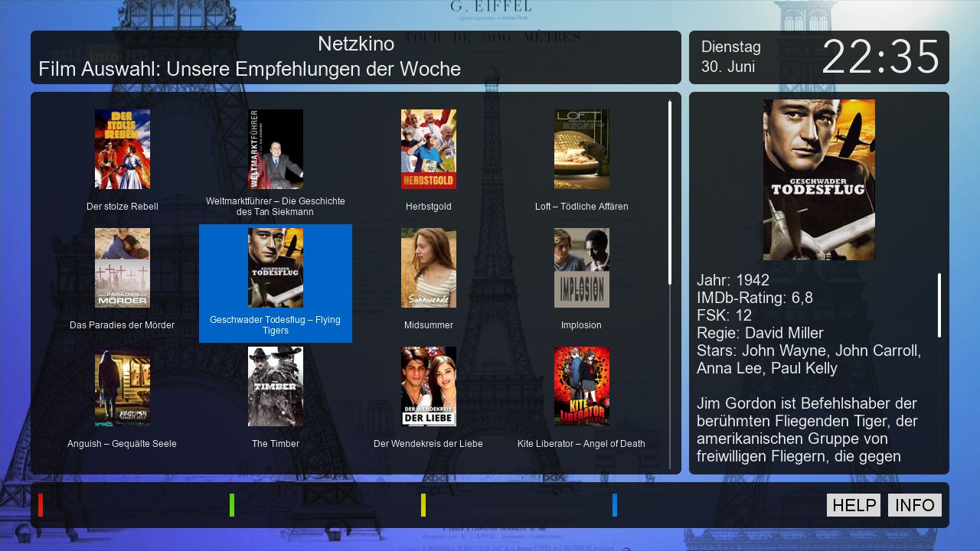This screenshot has height=551, width=980.
Task: Open Das Paradies der Mörder poster
Action: point(122,268)
